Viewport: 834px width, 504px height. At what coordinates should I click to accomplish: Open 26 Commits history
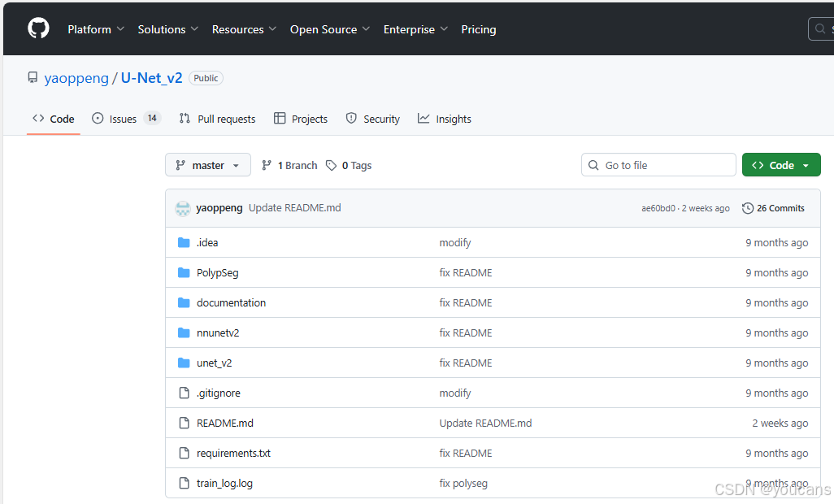click(773, 208)
